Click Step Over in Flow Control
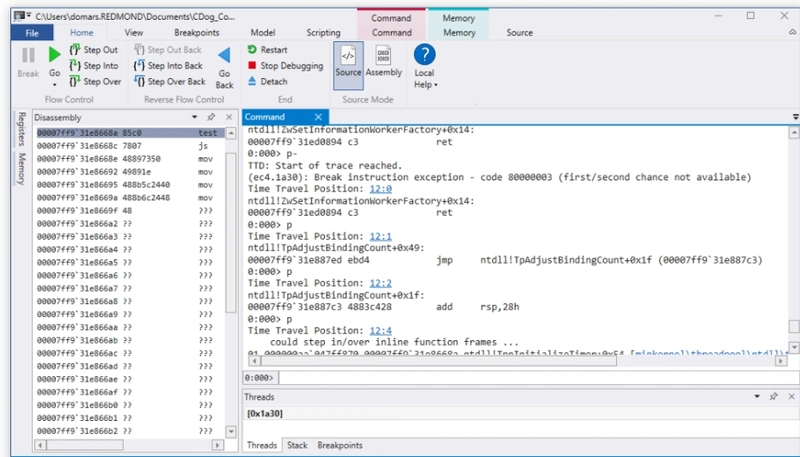Screen dimensions: 800x457 pos(95,82)
